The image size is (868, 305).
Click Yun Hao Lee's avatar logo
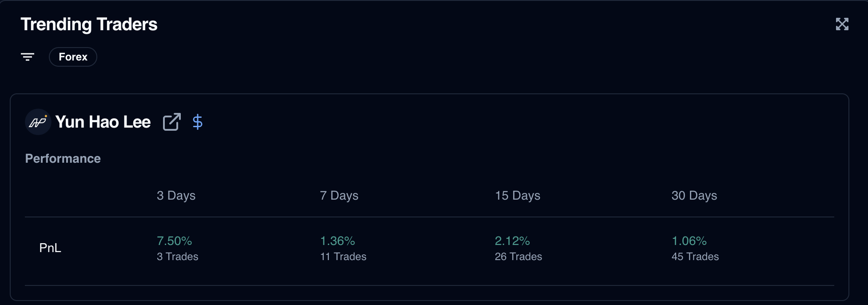38,122
